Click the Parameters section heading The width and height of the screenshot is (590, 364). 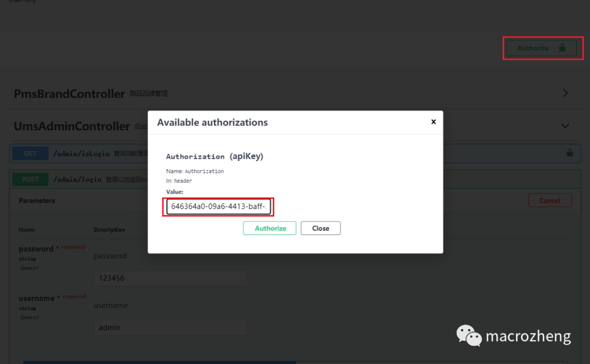(37, 200)
